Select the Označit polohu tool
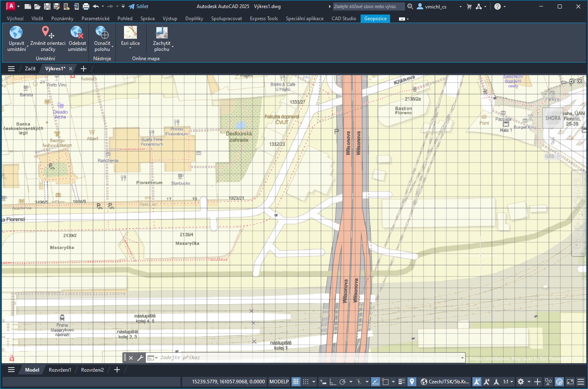 pyautogui.click(x=102, y=39)
